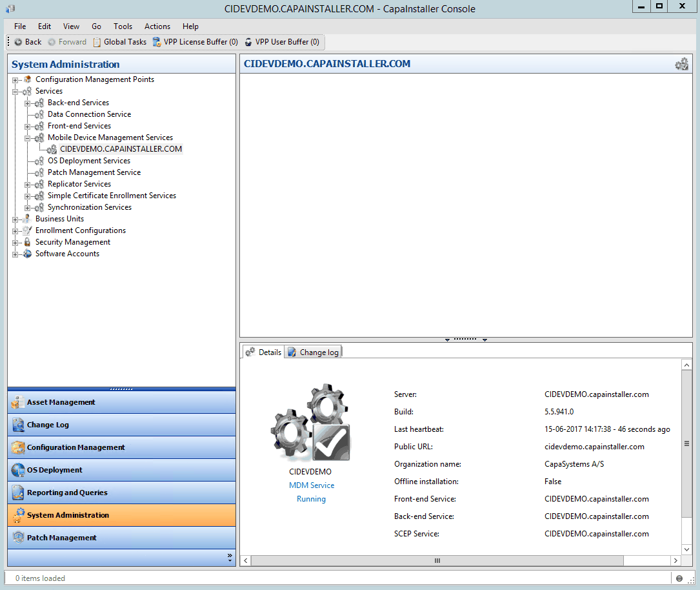700x590 pixels.
Task: Expand Simple Certificate Enrollment Services node
Action: coord(28,196)
